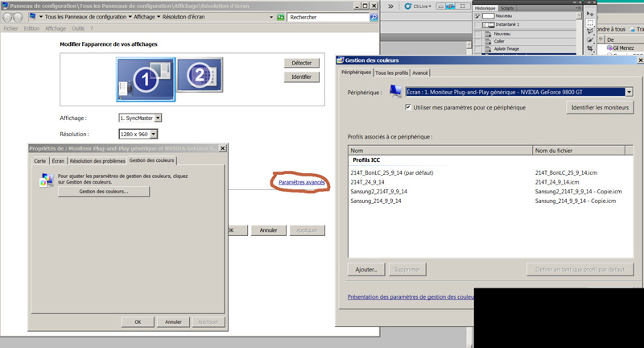Screen dimensions: 644x348
Task: Click the 'Paramètres avancés' link
Action: 301,182
